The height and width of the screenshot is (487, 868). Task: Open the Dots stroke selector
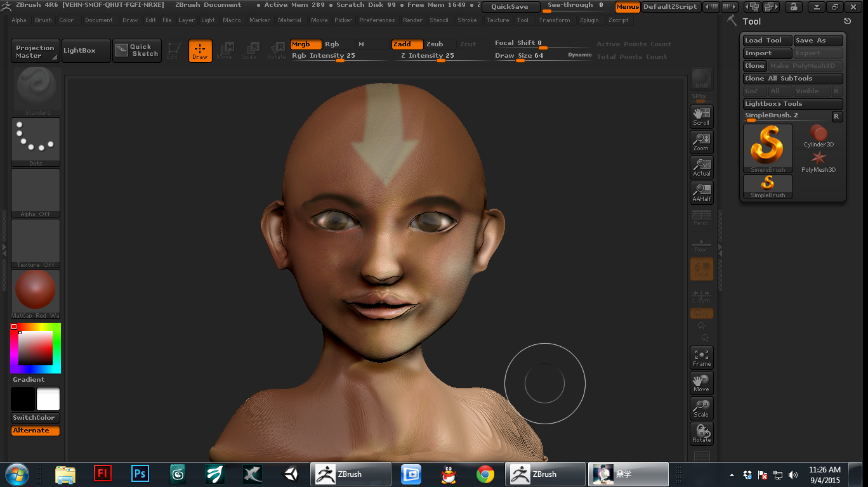(x=36, y=142)
